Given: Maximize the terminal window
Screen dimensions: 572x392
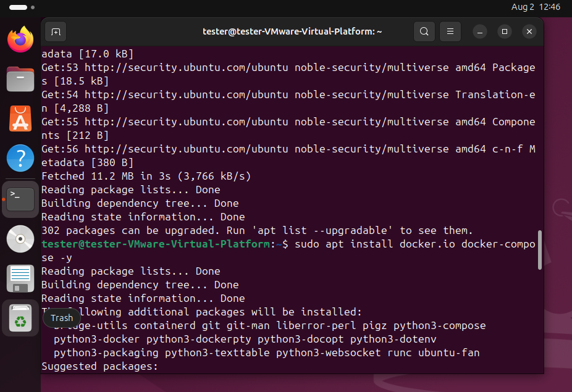Looking at the screenshot, I should [x=505, y=31].
